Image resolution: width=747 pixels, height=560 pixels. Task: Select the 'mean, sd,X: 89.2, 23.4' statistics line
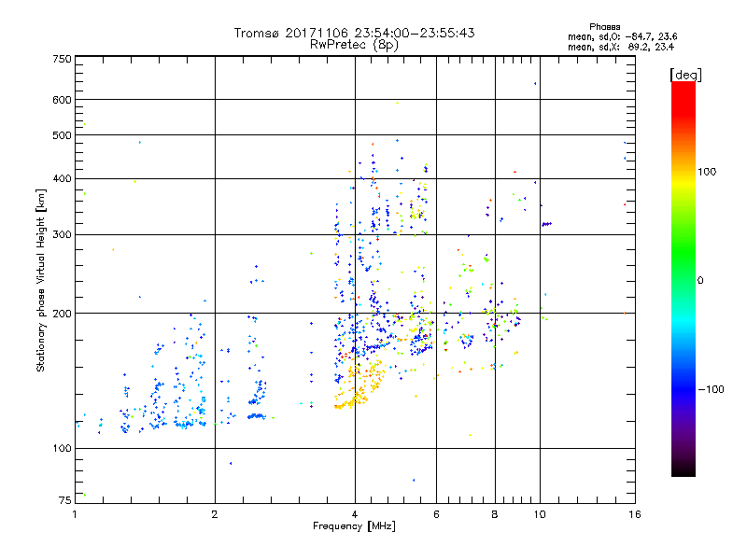coord(621,47)
